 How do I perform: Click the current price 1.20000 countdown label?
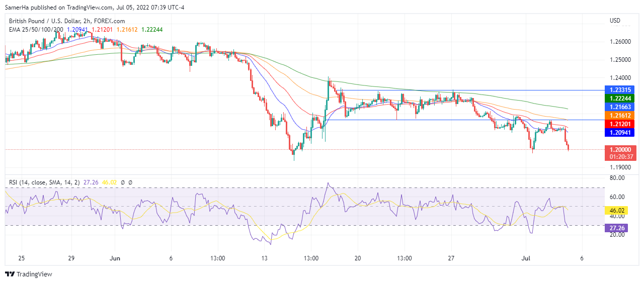620,153
